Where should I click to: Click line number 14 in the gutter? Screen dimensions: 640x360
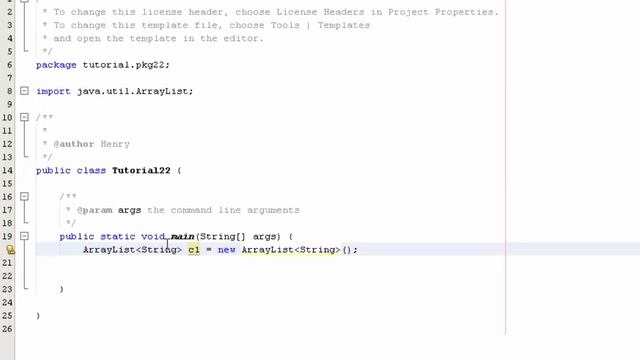click(7, 170)
